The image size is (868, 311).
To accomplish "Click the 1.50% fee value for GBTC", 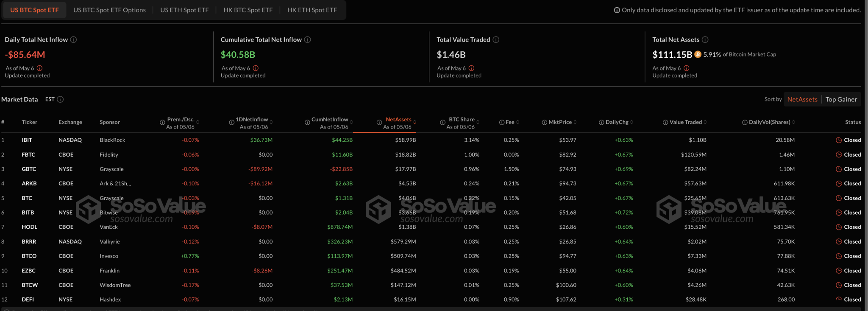I will [x=511, y=169].
